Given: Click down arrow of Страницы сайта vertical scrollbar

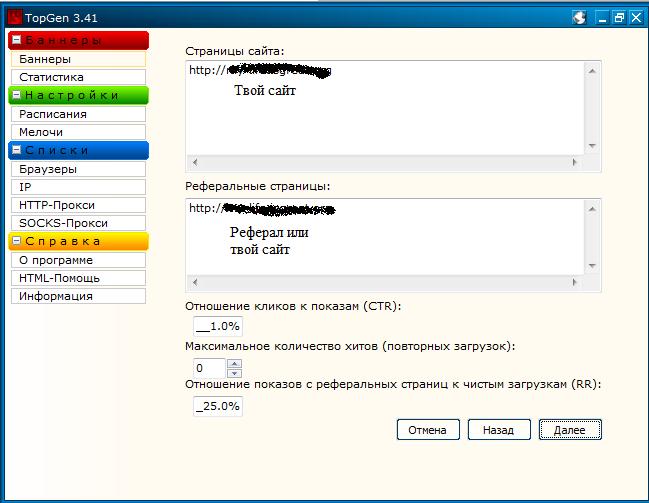Looking at the screenshot, I should pyautogui.click(x=592, y=146).
